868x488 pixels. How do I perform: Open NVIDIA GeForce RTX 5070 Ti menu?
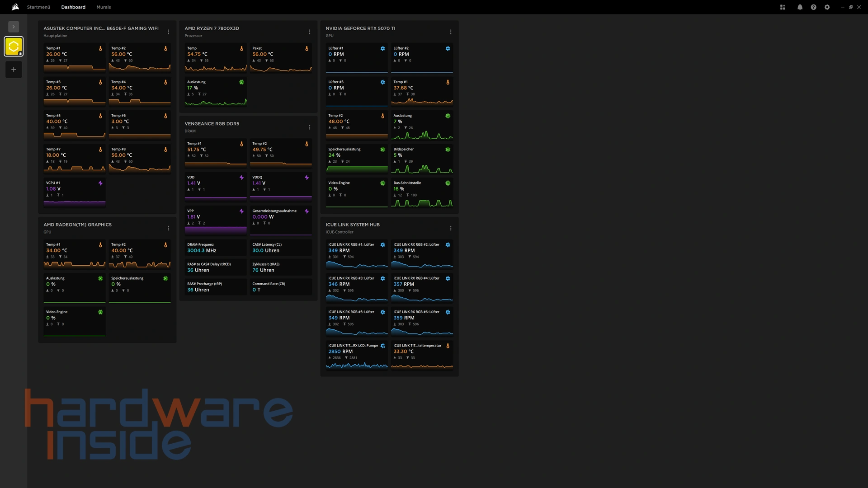pyautogui.click(x=451, y=32)
